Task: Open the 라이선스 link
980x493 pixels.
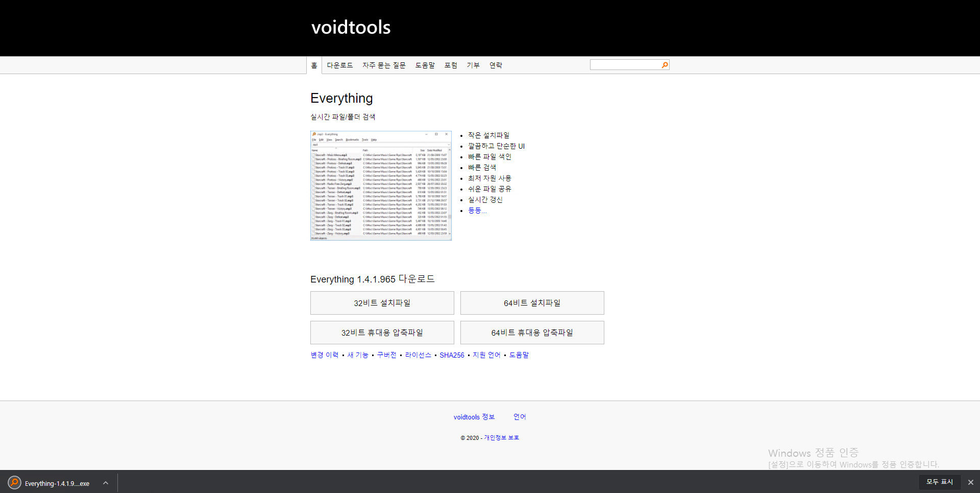Action: coord(418,355)
